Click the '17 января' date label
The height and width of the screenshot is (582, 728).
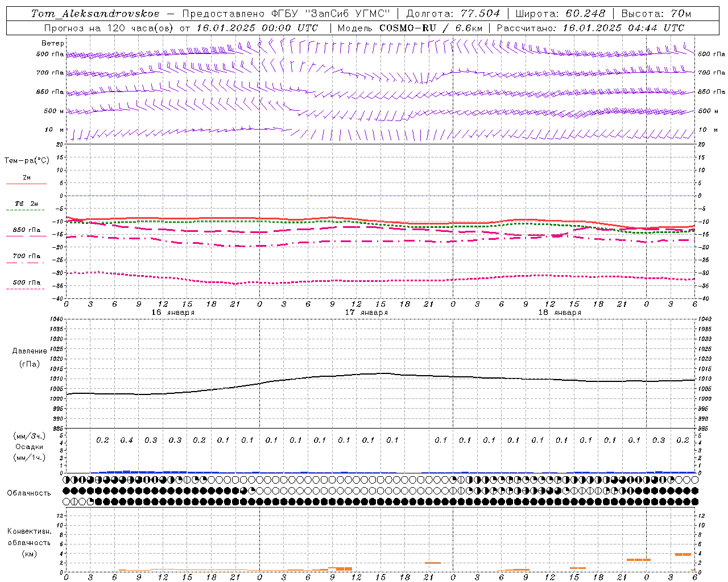(x=366, y=313)
